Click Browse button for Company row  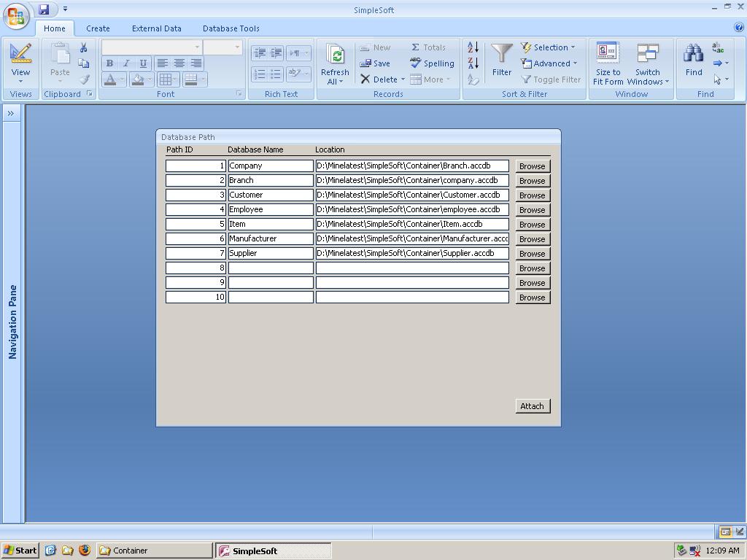[x=533, y=166]
